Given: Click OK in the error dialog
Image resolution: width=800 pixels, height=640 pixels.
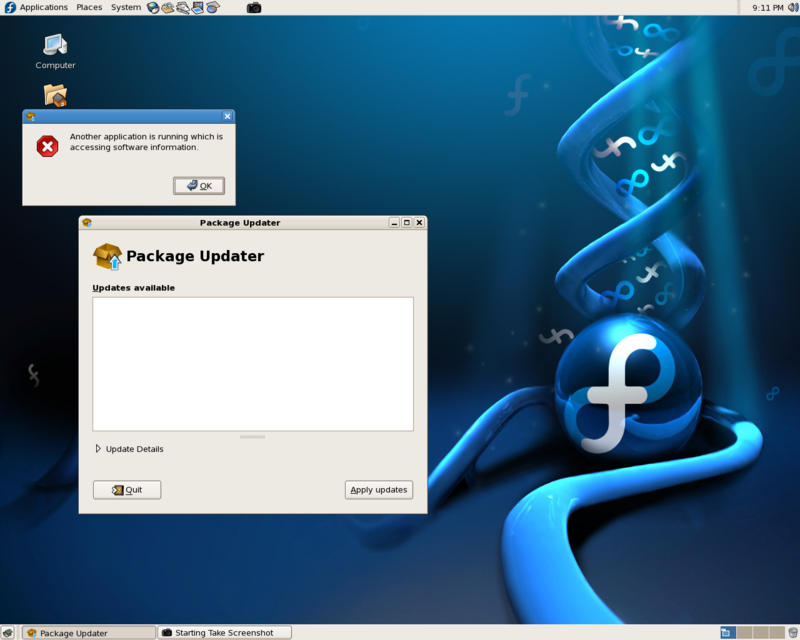Looking at the screenshot, I should click(199, 186).
